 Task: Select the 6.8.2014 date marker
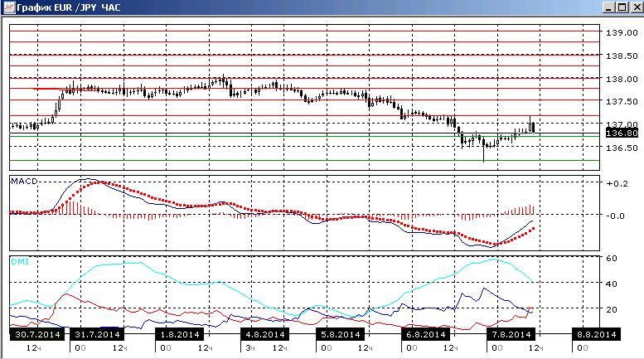pos(426,334)
